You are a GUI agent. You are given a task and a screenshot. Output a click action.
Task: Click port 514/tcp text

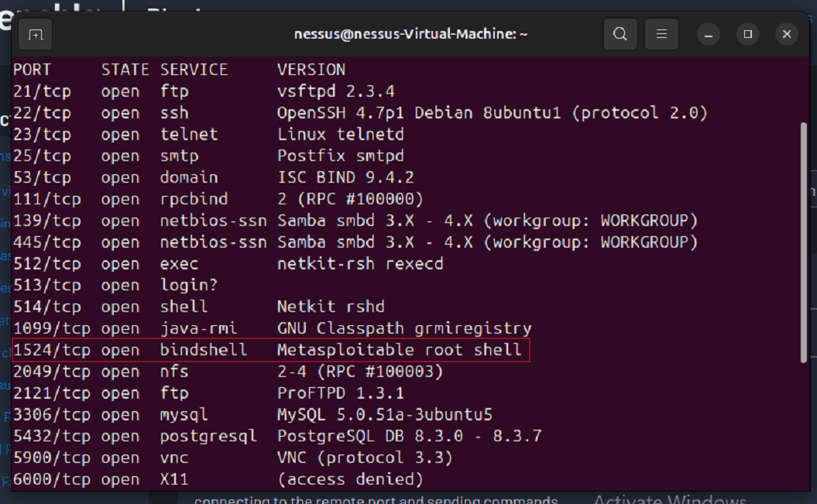tap(47, 307)
